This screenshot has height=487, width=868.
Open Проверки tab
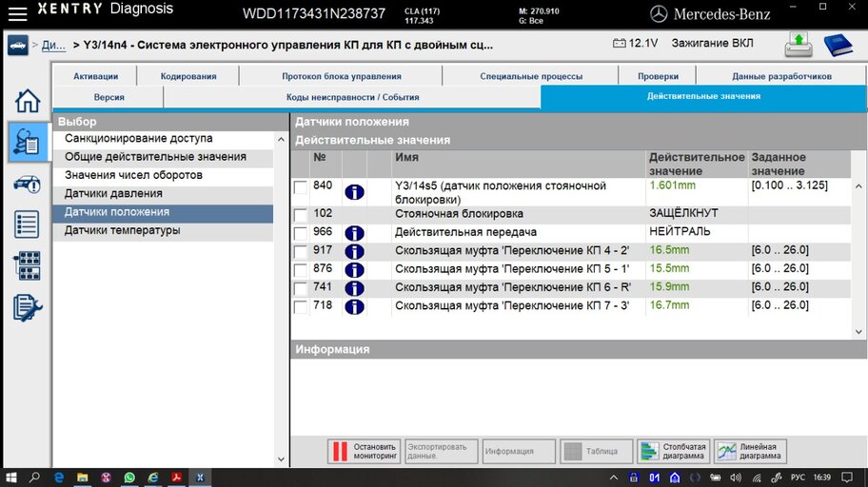(x=658, y=76)
